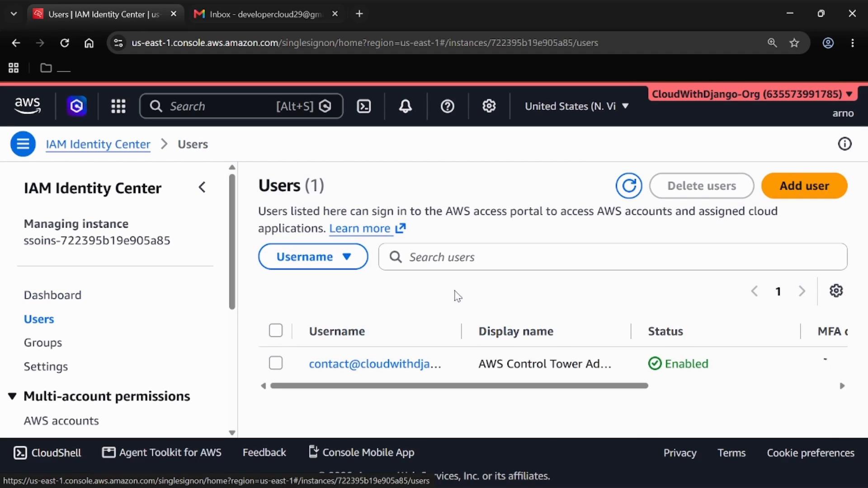
Task: Open Groups in the sidebar
Action: 43,343
